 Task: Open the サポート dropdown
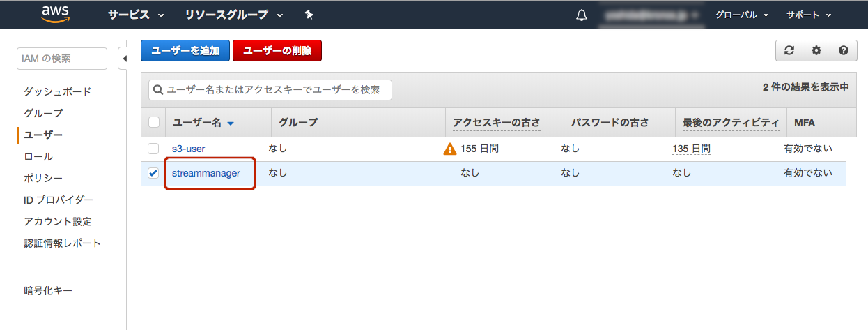click(809, 15)
